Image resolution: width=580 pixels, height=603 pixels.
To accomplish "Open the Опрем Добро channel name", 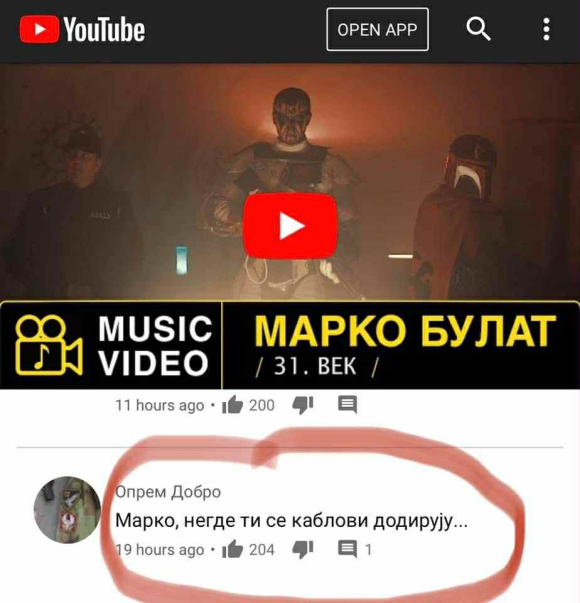I will pos(168,492).
